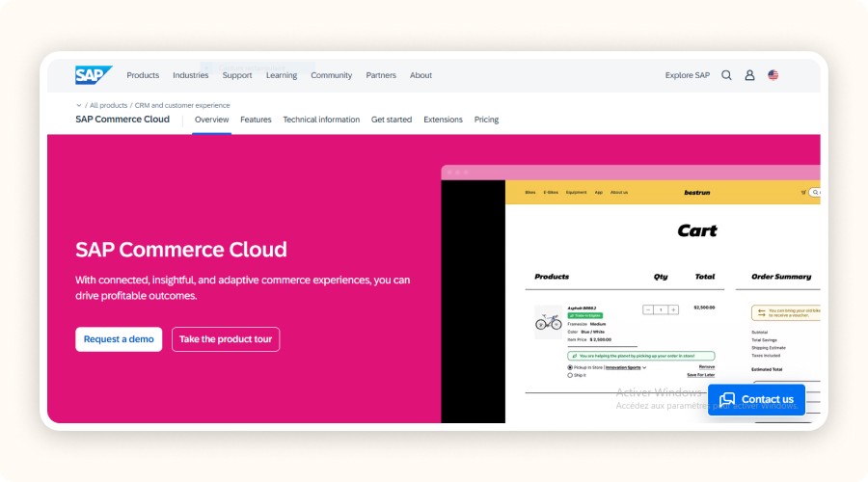Open the Products menu
Viewport: 868px width, 482px height.
(143, 75)
